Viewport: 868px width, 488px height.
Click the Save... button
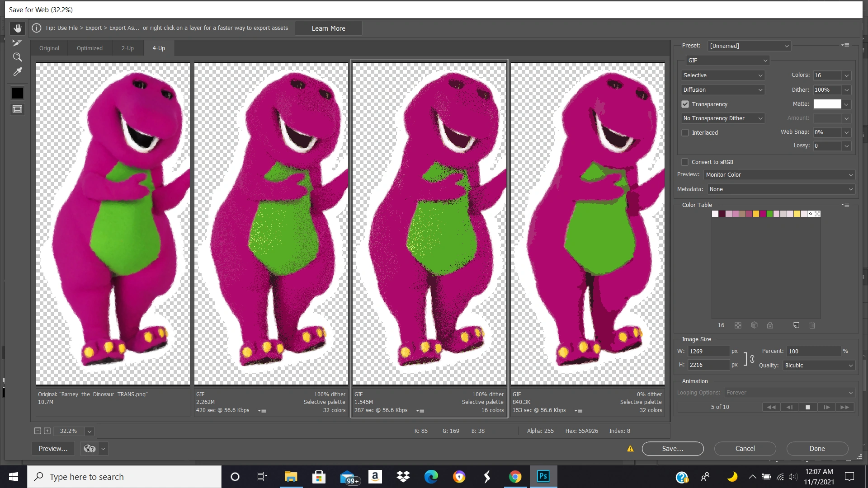coord(673,448)
